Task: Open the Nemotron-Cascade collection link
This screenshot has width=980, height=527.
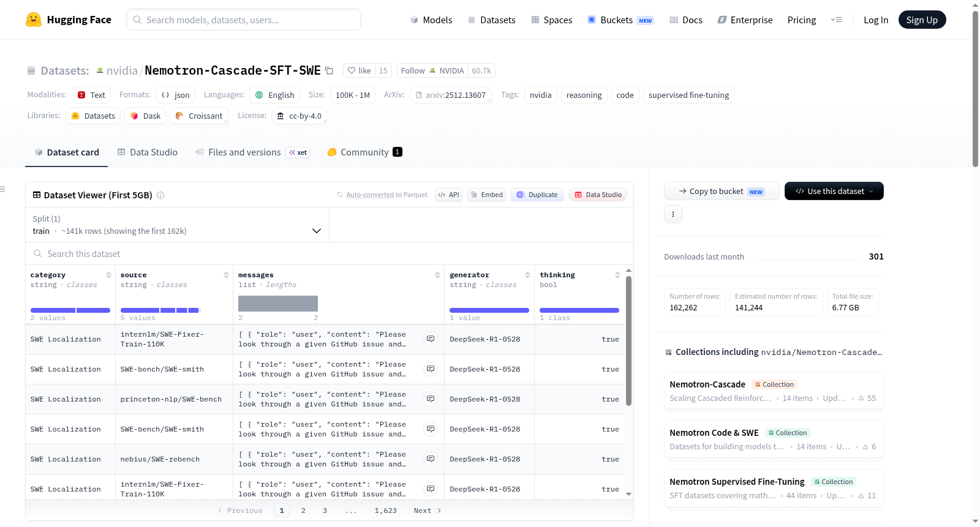Action: tap(707, 384)
